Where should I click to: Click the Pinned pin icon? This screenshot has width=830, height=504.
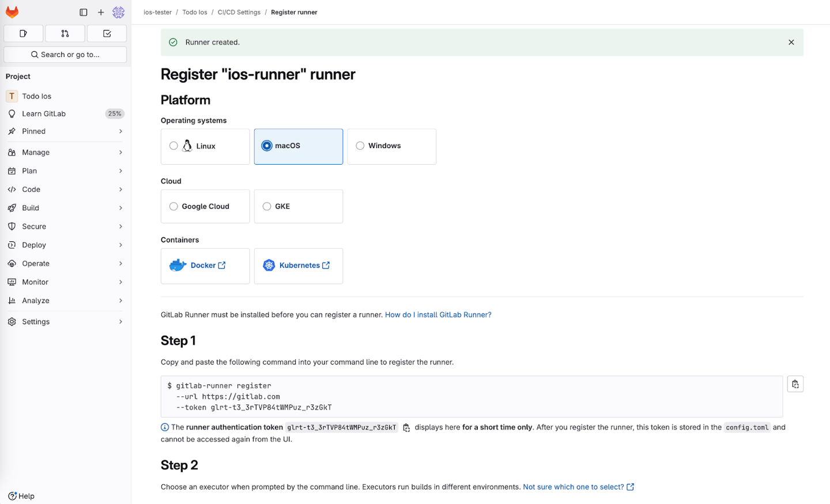(x=12, y=131)
